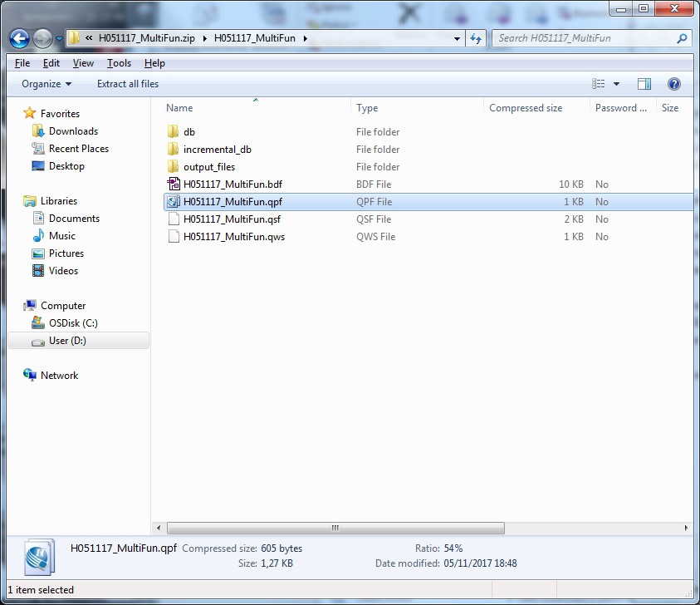Open the recent pages dropdown arrow
The height and width of the screenshot is (605, 700).
59,39
